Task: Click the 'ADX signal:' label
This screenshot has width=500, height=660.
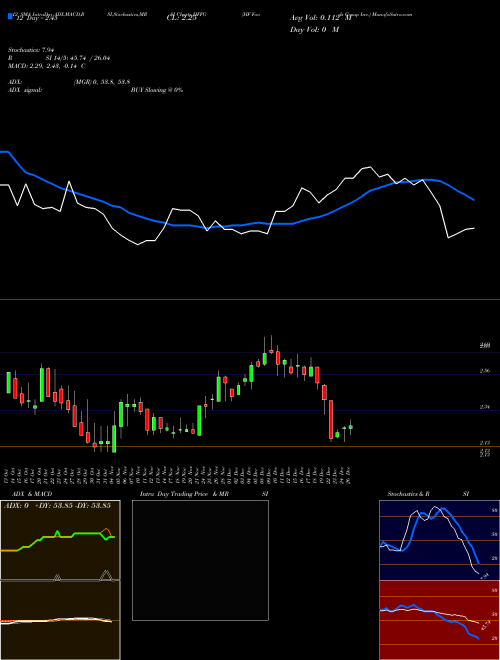Action: (25, 90)
